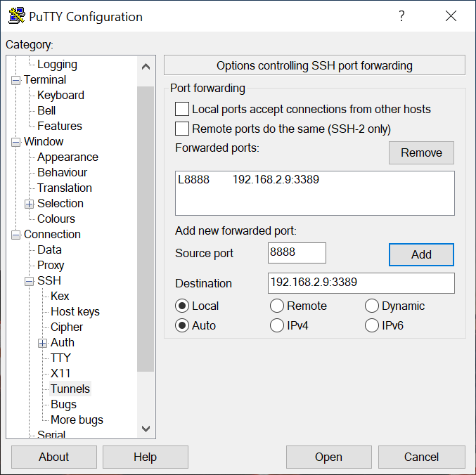The image size is (476, 475).
Task: Click the Add forwarded port button
Action: (421, 254)
